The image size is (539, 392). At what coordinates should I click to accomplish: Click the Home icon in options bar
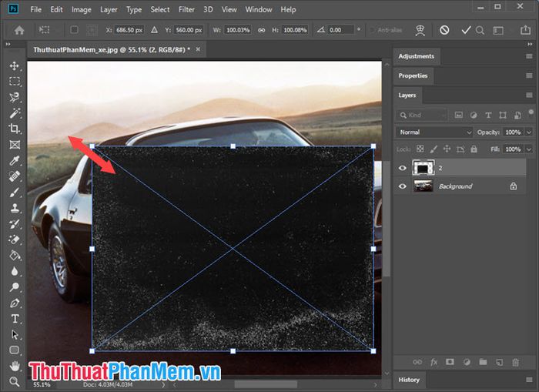click(x=19, y=30)
